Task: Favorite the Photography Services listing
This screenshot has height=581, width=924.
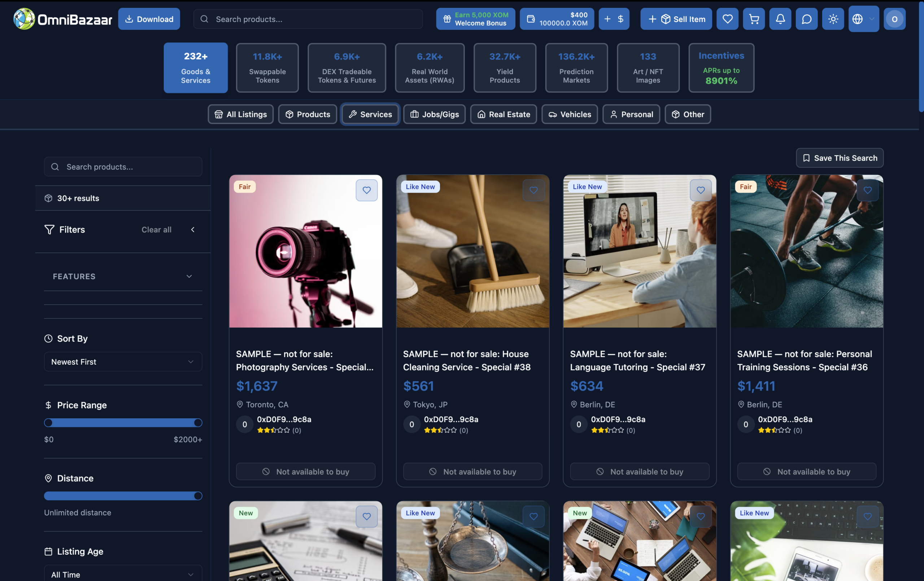Action: [366, 190]
